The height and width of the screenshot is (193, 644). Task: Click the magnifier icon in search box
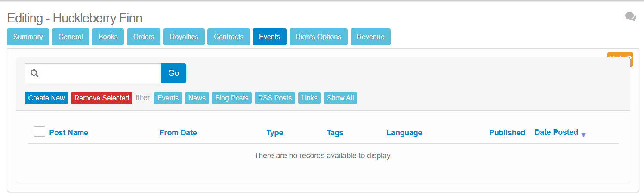coord(35,73)
